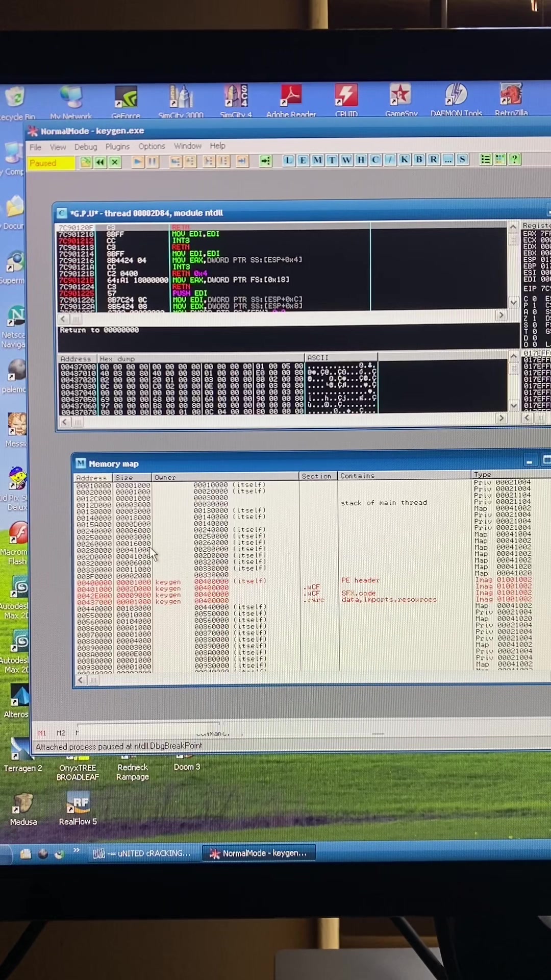Open Memory map with M toolbar button
Screen dimensions: 551x980
[317, 160]
